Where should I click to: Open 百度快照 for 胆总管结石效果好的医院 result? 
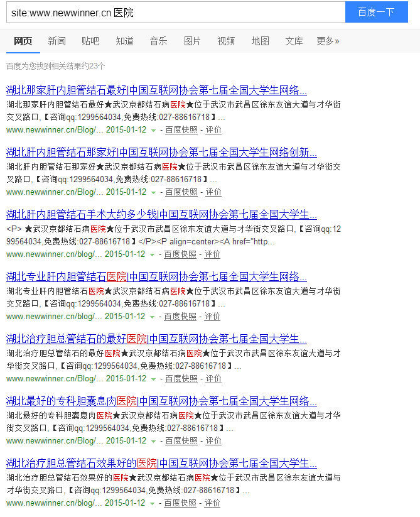point(180,503)
